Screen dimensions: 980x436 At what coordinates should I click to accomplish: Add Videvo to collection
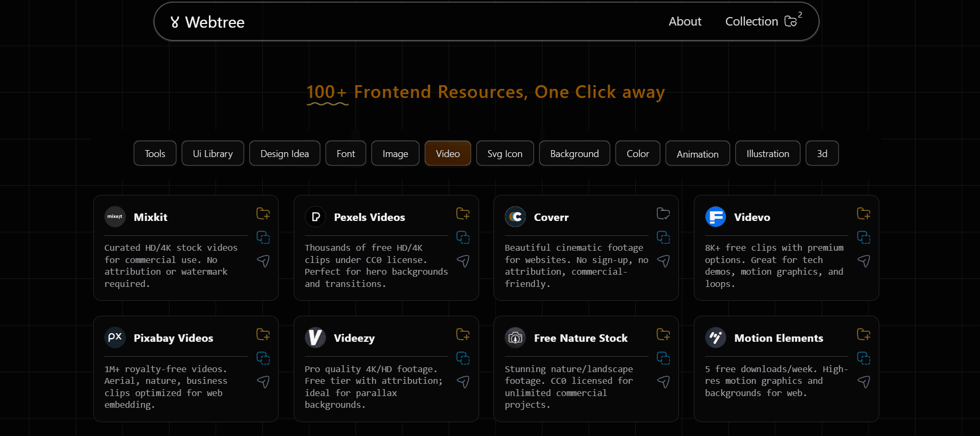click(864, 213)
